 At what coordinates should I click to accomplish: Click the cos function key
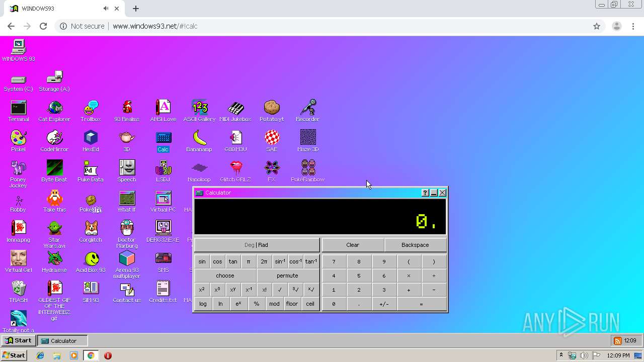click(217, 261)
